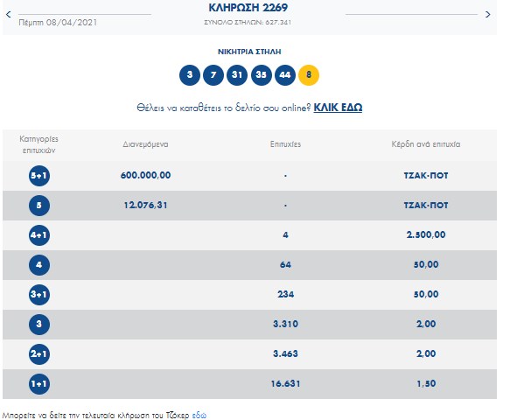This screenshot has width=531, height=420.
Task: Click winning number ball 44
Action: click(x=285, y=75)
